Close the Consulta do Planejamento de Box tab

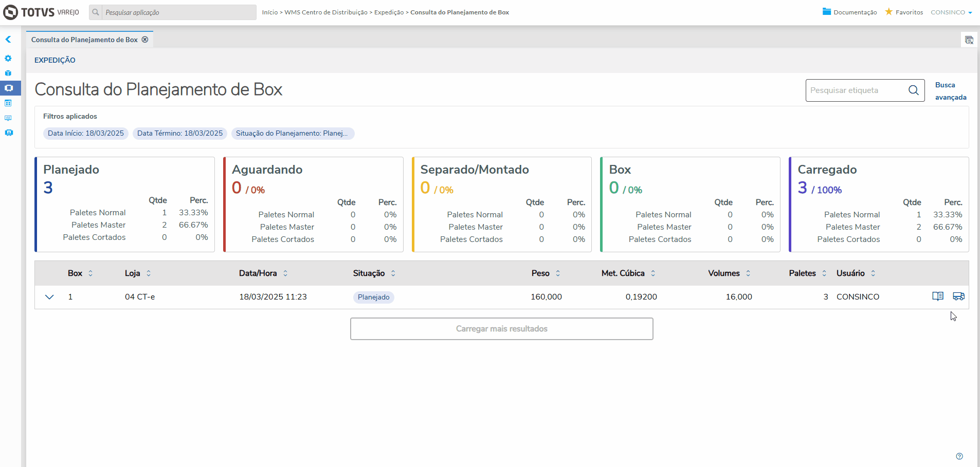click(x=145, y=40)
